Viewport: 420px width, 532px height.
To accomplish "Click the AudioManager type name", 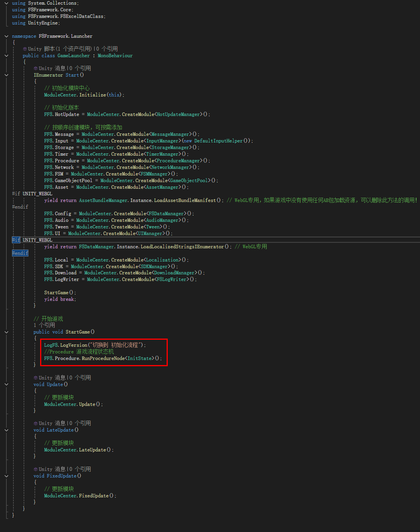I will coord(162,220).
